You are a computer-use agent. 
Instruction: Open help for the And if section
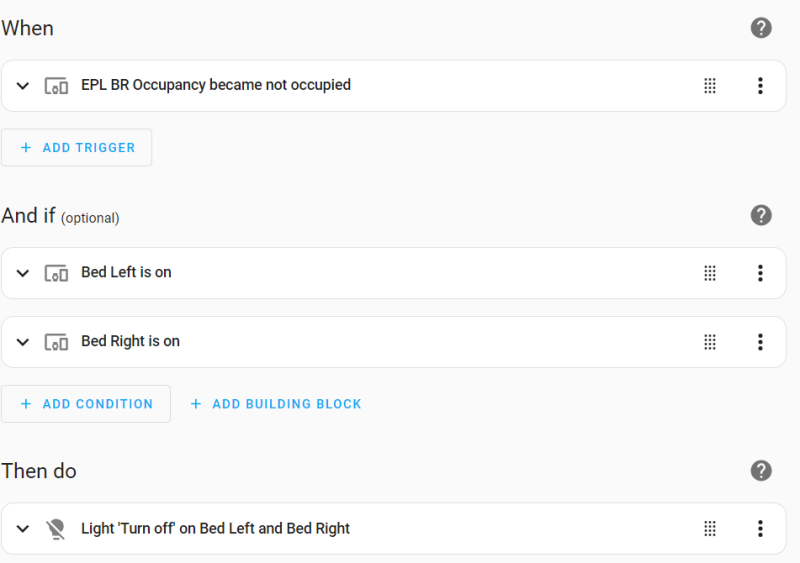761,215
